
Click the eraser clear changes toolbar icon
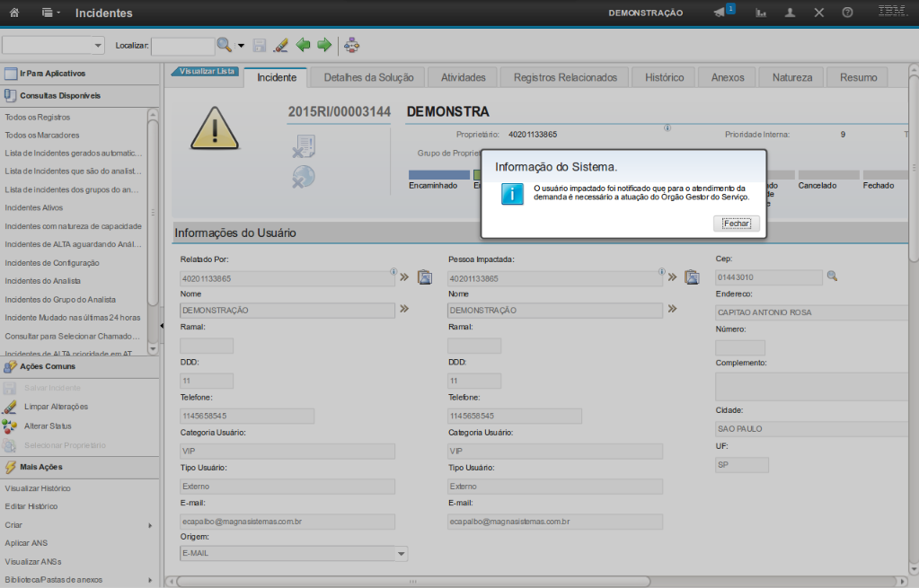click(280, 44)
